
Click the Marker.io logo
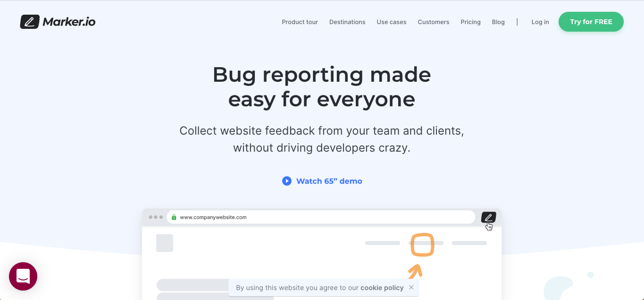[x=58, y=22]
